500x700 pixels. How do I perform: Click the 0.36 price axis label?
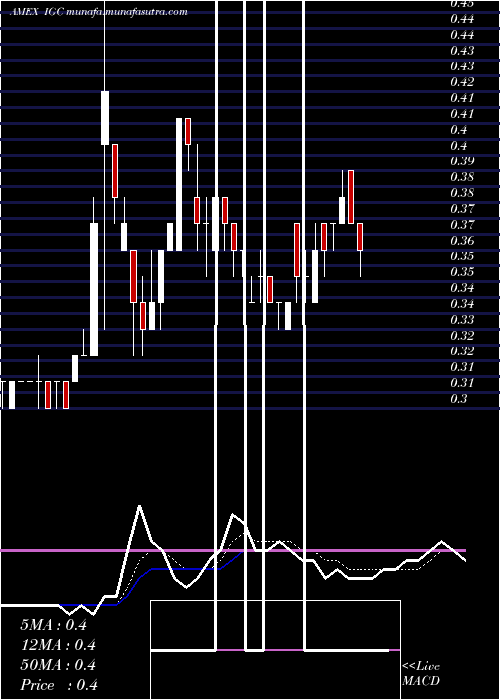coord(462,241)
